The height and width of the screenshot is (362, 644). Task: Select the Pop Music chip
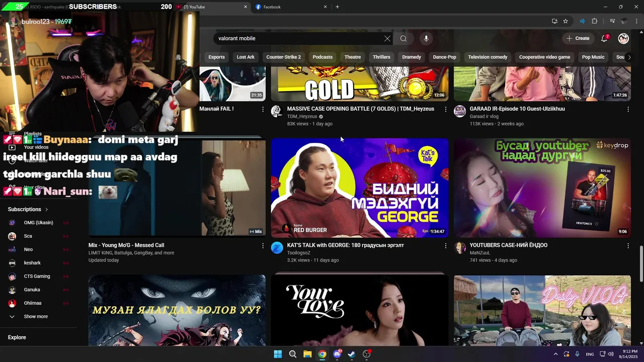point(593,57)
